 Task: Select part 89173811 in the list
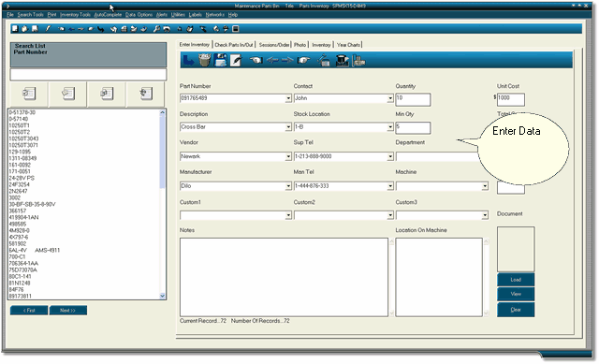(x=21, y=296)
